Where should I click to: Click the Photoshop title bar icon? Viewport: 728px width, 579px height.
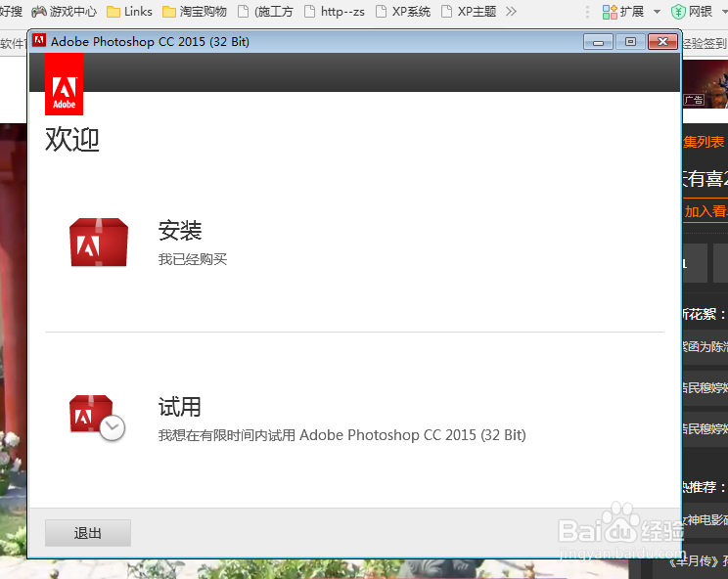(x=39, y=41)
